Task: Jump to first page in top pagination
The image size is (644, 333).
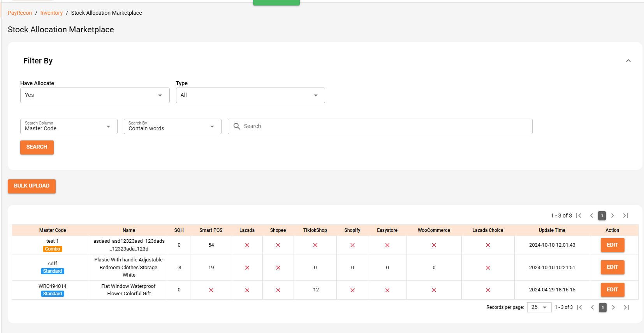Action: 579,216
